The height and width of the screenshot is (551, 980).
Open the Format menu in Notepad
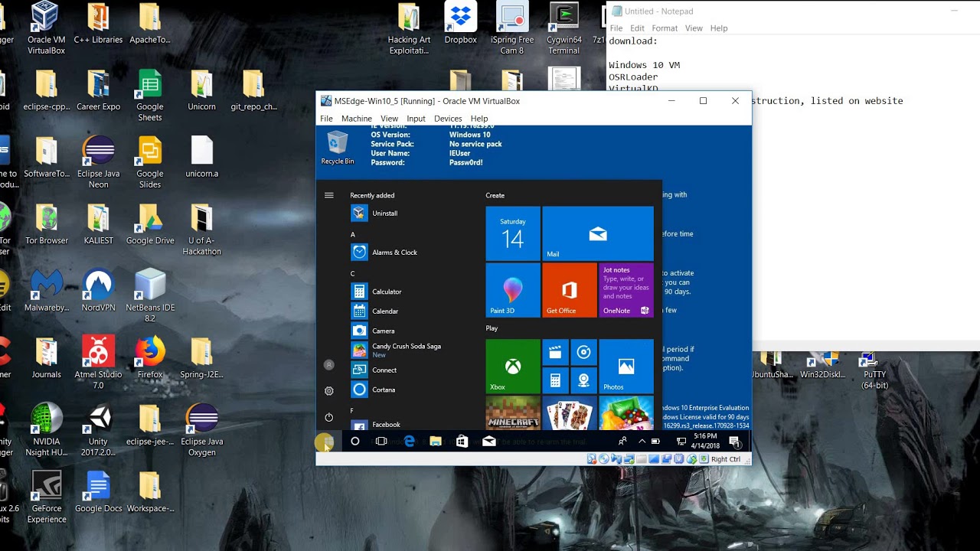tap(665, 28)
